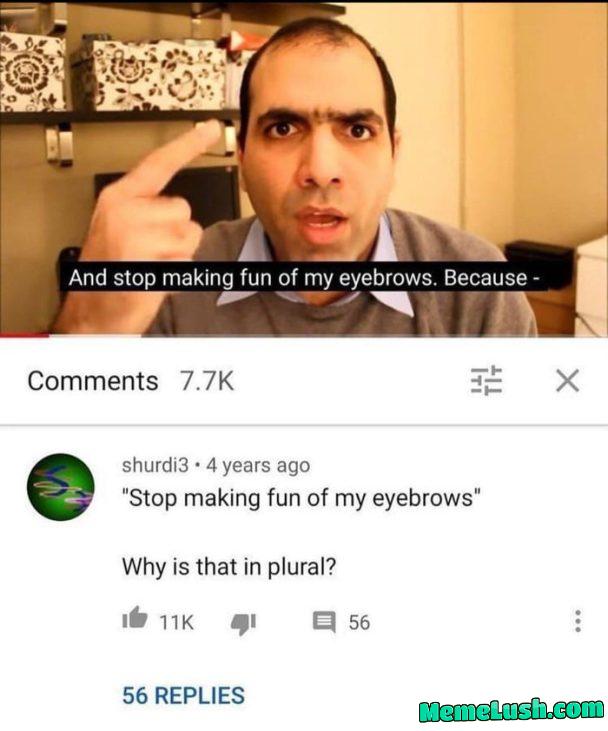This screenshot has height=731, width=608.
Task: Like the comment with thumbs up icon
Action: [135, 618]
